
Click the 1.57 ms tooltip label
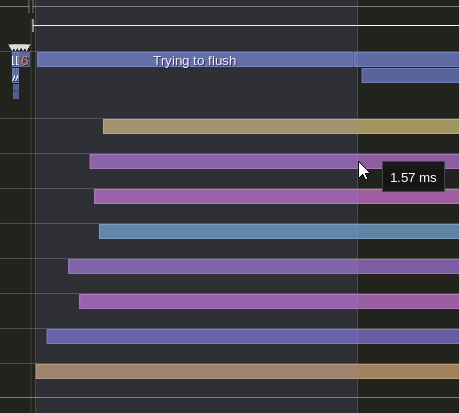tap(413, 177)
